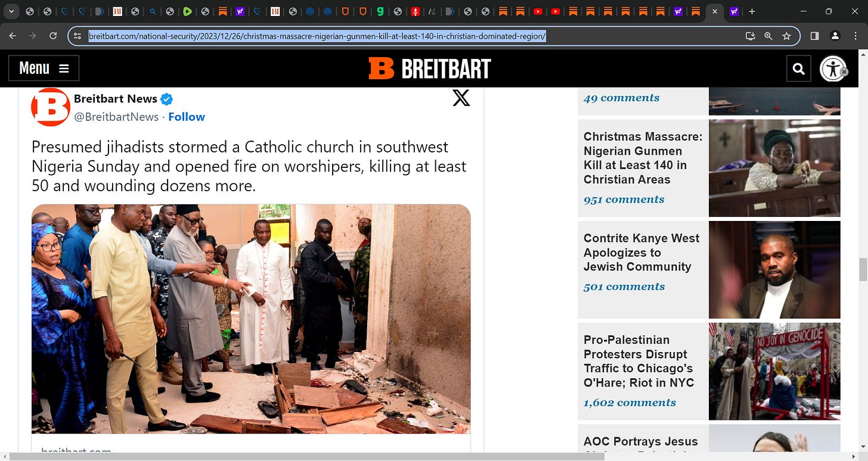Viewport: 868px width, 461px height.
Task: Click the breitbart.com URL in address bar
Action: 317,36
